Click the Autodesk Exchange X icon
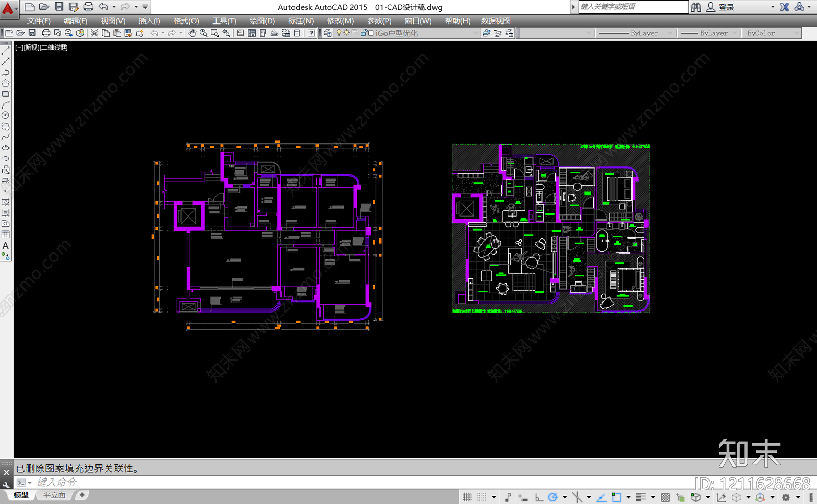 785,7
